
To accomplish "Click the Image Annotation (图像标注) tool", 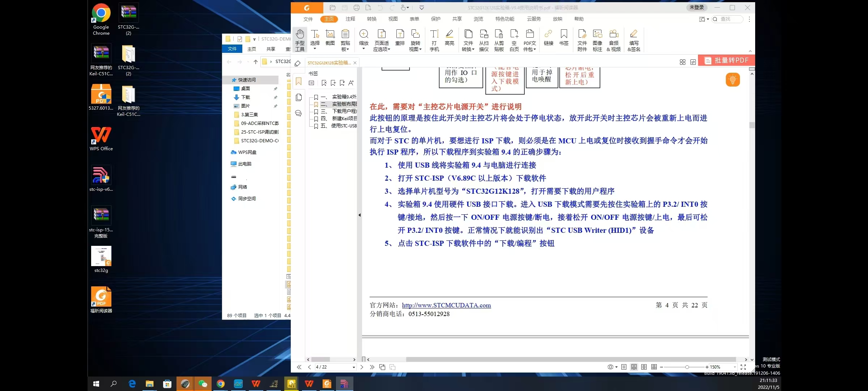I will (x=597, y=40).
